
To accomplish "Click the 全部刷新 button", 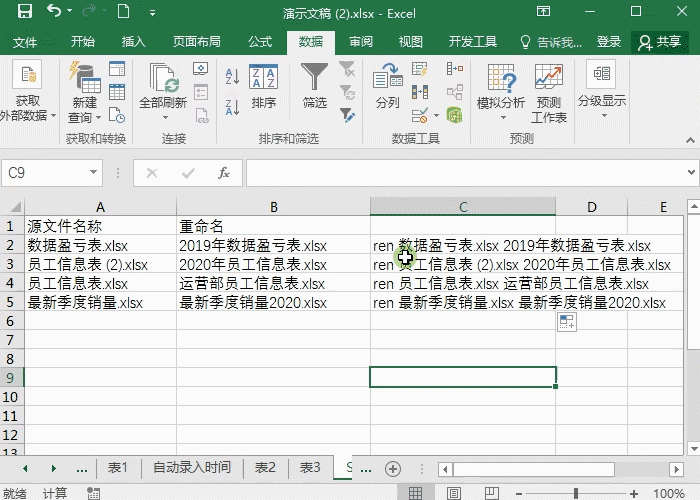I will [163, 86].
